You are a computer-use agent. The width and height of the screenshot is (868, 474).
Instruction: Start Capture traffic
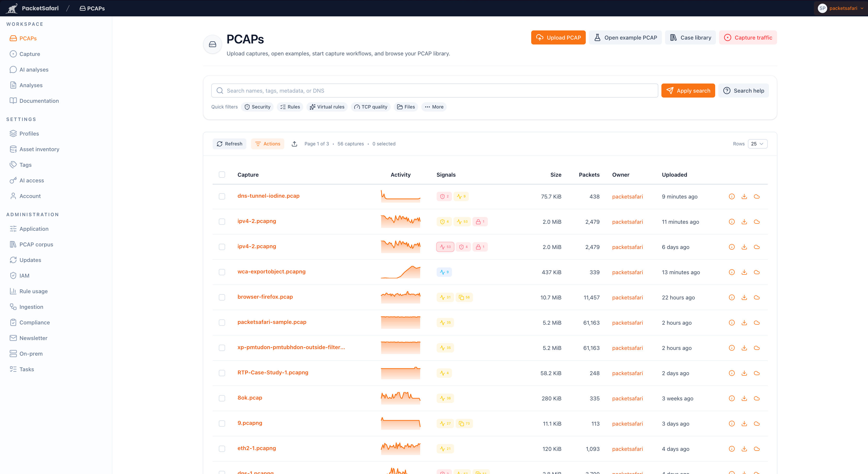(x=748, y=37)
